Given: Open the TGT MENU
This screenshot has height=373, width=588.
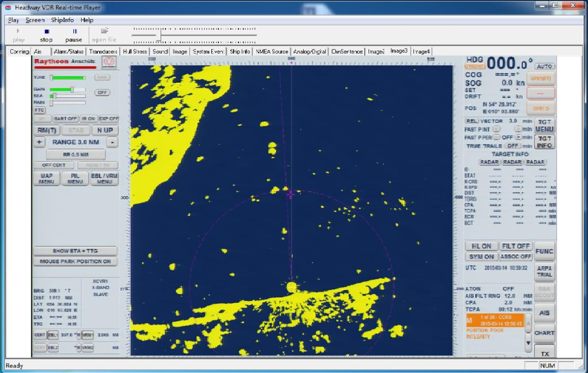Looking at the screenshot, I should 544,126.
